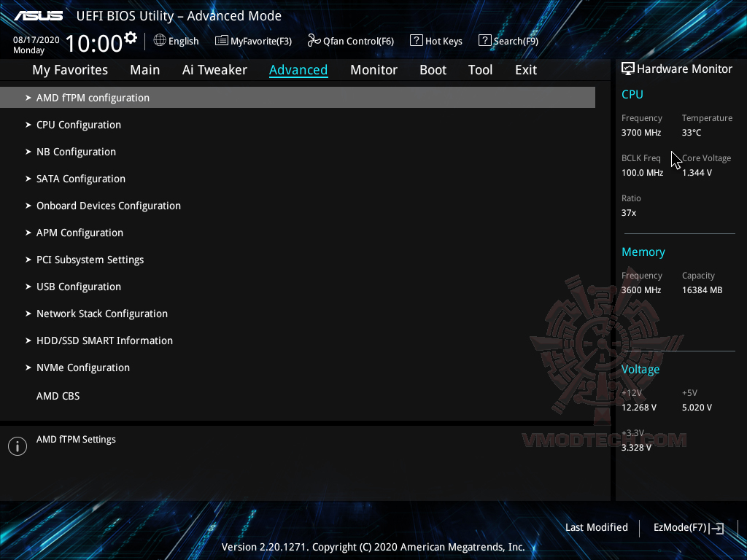Expand the USB Configuration submenu

click(x=78, y=287)
